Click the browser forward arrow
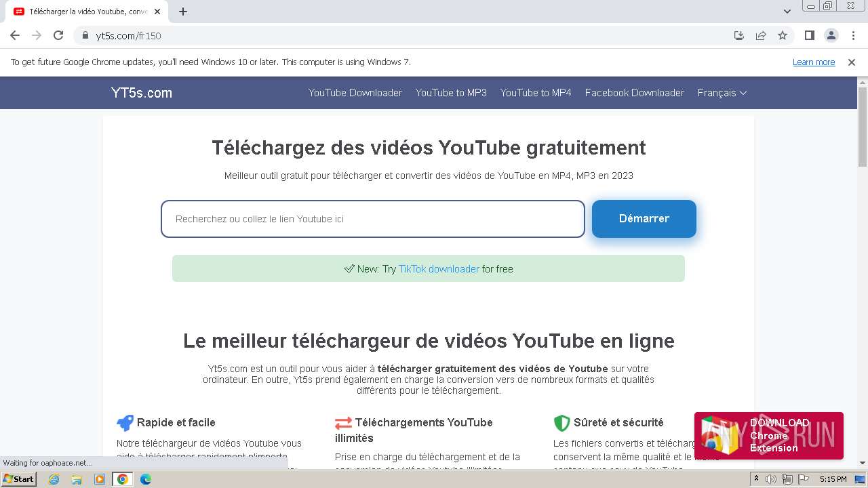This screenshot has width=868, height=488. click(37, 35)
